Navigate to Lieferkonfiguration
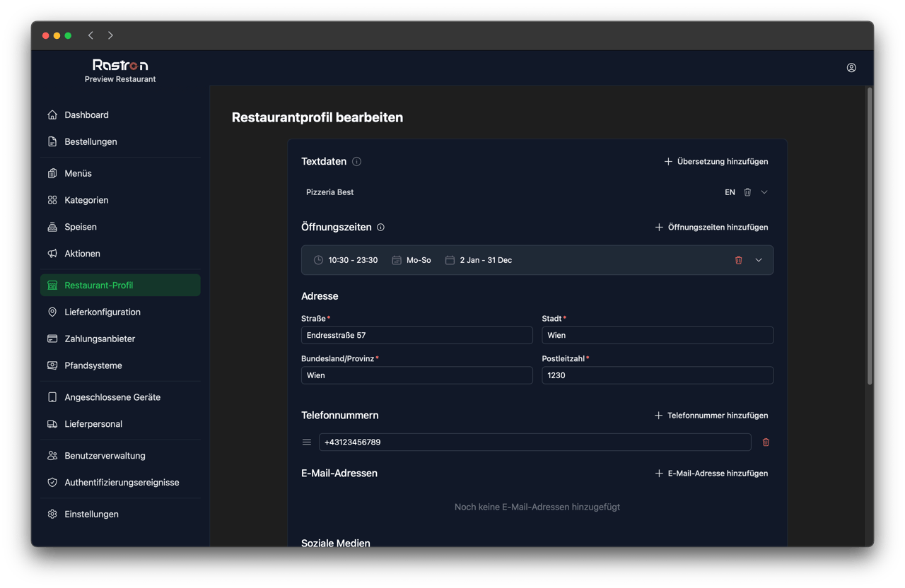 coord(102,312)
